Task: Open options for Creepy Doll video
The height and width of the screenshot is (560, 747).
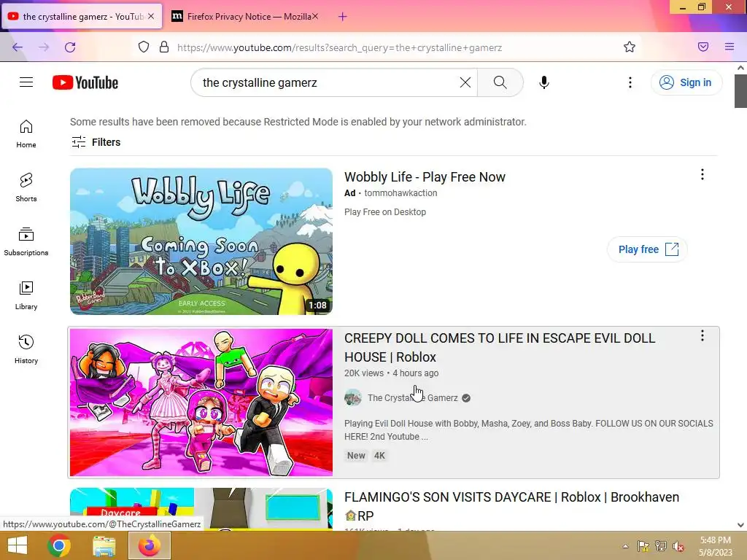Action: point(703,335)
